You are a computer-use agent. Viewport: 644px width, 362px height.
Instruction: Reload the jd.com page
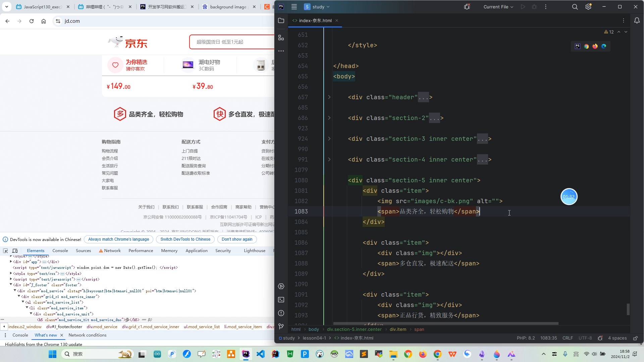click(32, 21)
